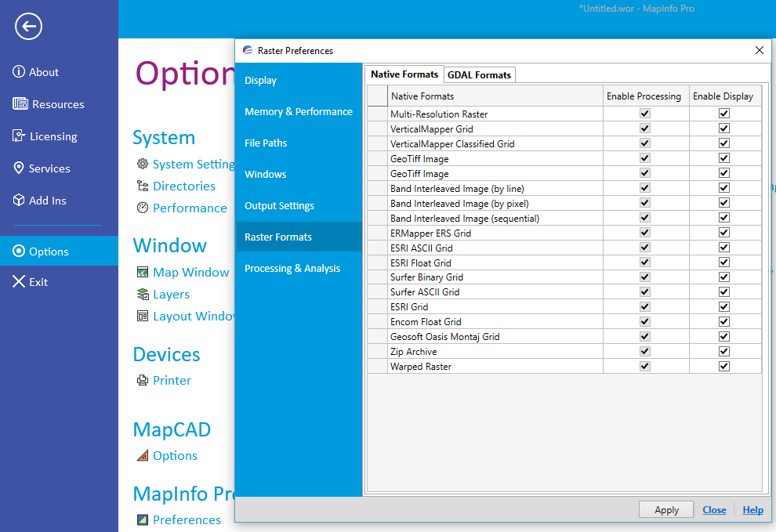Viewport: 776px width, 532px height.
Task: Uncheck Enable Processing for Zip Archive
Action: (x=644, y=351)
